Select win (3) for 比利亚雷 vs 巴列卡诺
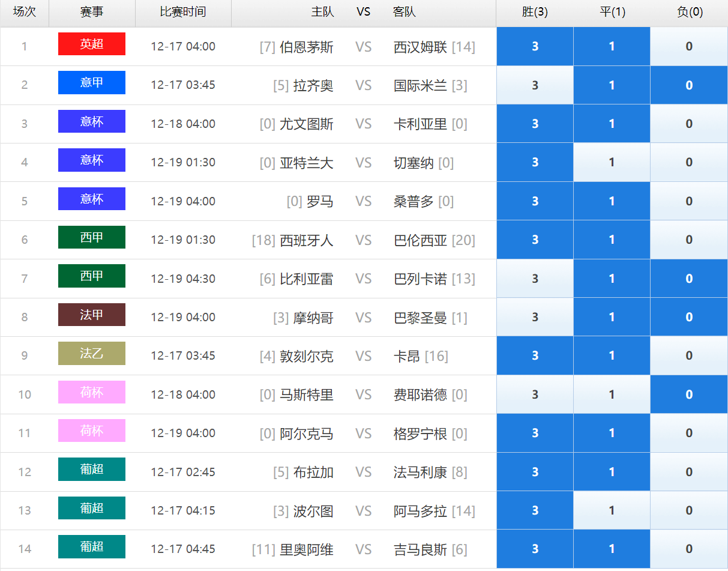Viewport: 728px width, 571px height. coord(535,279)
